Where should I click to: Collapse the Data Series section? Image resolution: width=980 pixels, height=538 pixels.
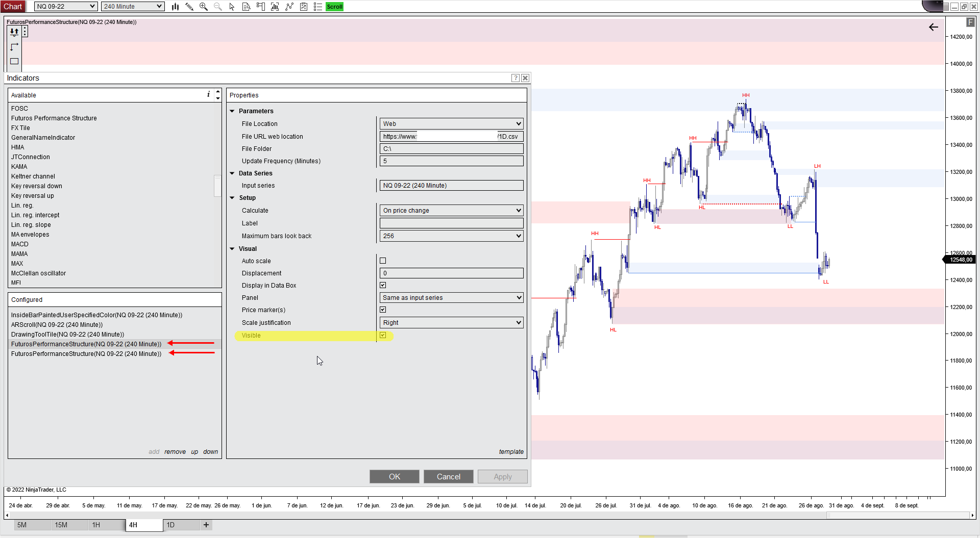pyautogui.click(x=232, y=173)
